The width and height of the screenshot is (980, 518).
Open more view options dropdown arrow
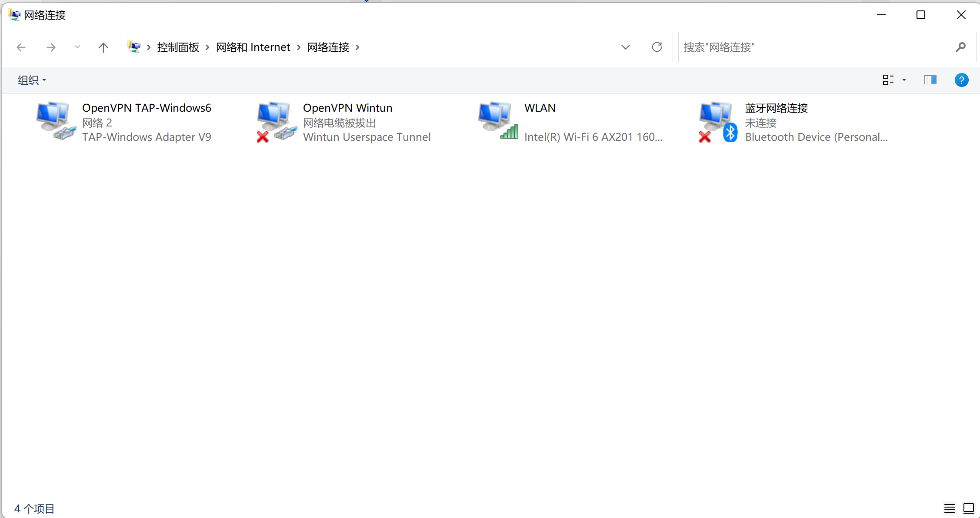(x=904, y=80)
